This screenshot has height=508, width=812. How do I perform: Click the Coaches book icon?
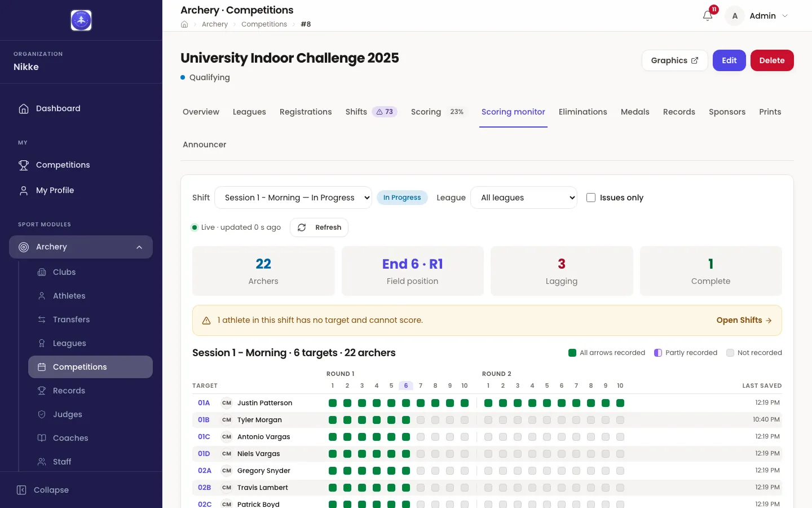click(x=42, y=438)
